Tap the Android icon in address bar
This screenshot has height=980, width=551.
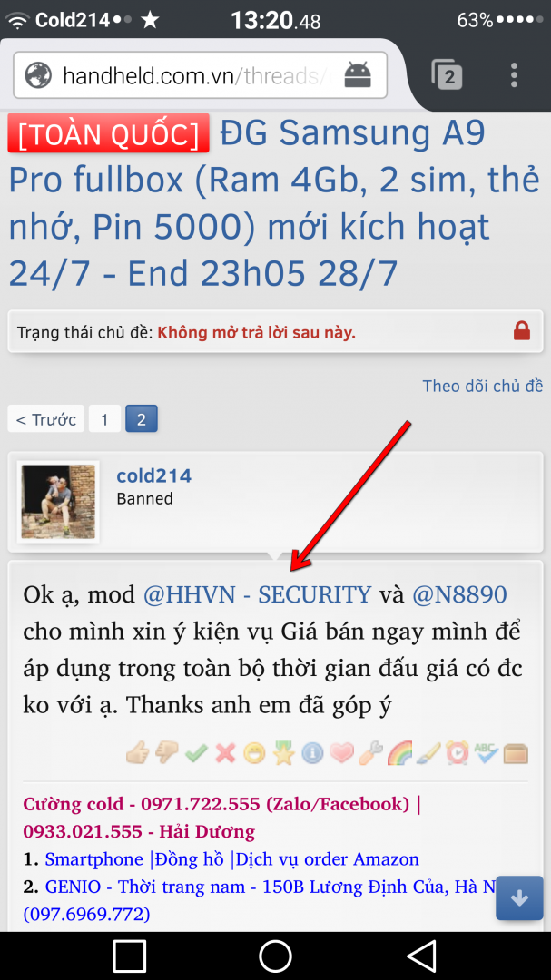pyautogui.click(x=358, y=75)
